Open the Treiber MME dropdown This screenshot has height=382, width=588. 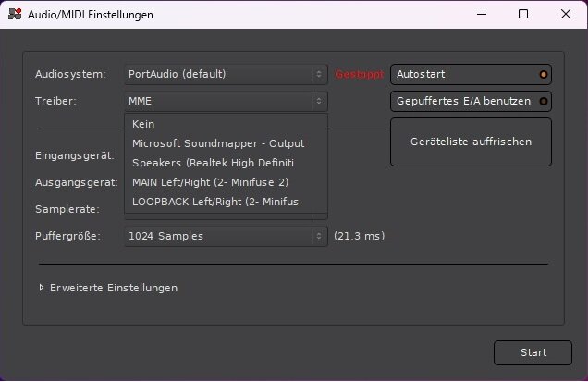coord(227,102)
